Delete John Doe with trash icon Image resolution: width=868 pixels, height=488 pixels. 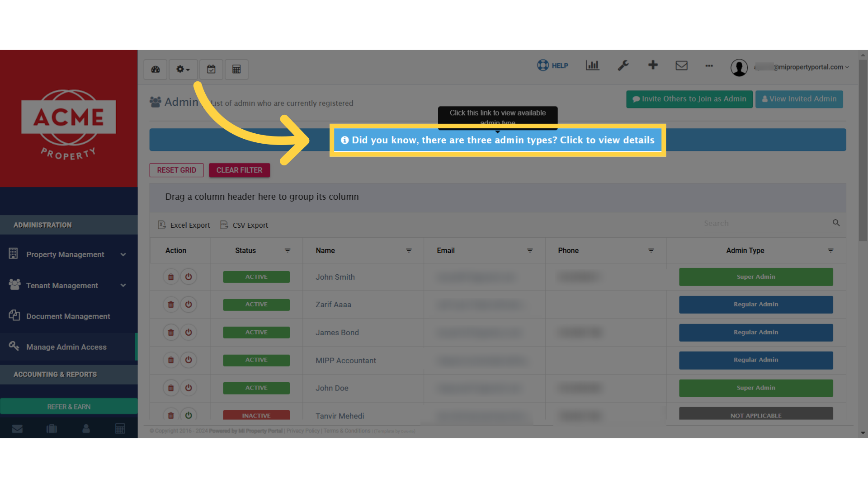click(x=171, y=388)
